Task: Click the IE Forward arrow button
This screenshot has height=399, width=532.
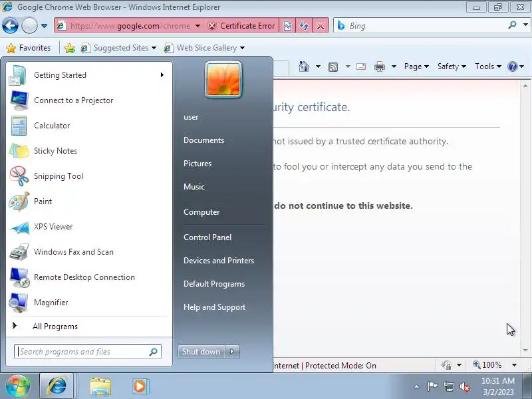Action: pyautogui.click(x=29, y=25)
